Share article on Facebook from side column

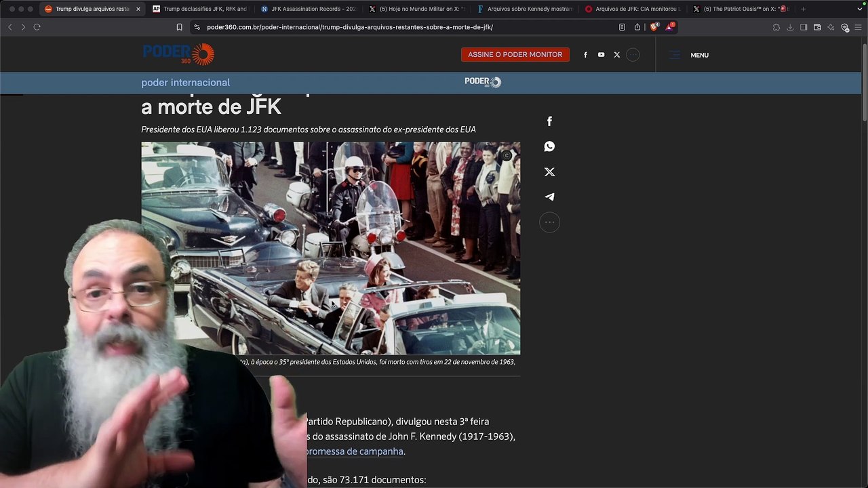[x=549, y=121]
